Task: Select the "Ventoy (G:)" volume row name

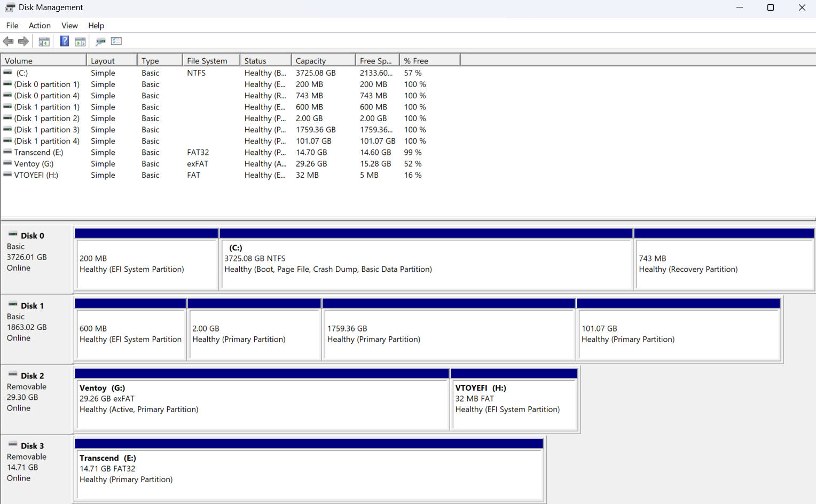Action: pyautogui.click(x=34, y=163)
